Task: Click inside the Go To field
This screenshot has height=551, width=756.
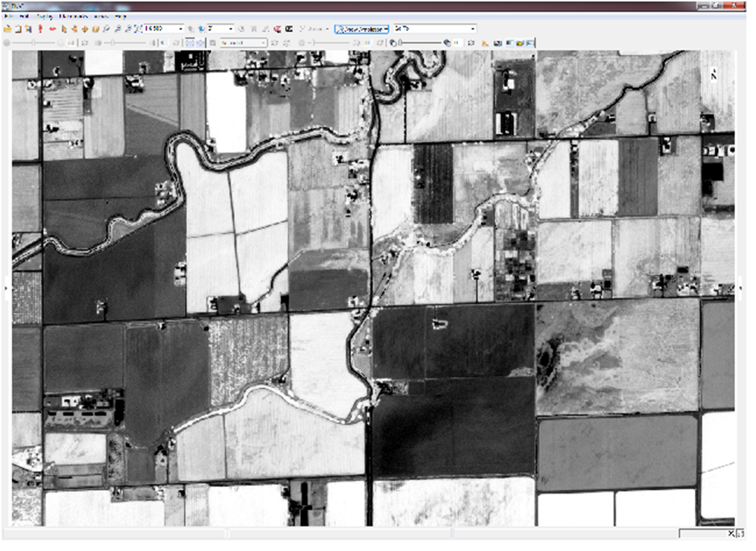Action: (432, 29)
